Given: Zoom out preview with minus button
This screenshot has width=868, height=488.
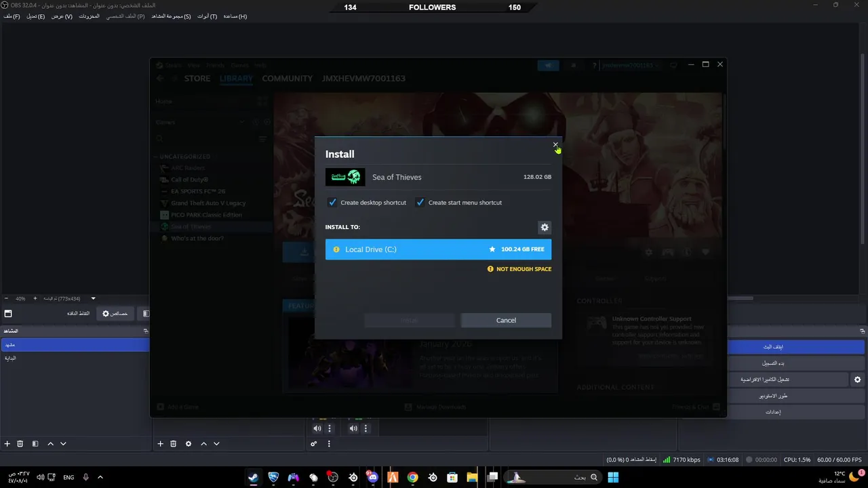Looking at the screenshot, I should (6, 298).
